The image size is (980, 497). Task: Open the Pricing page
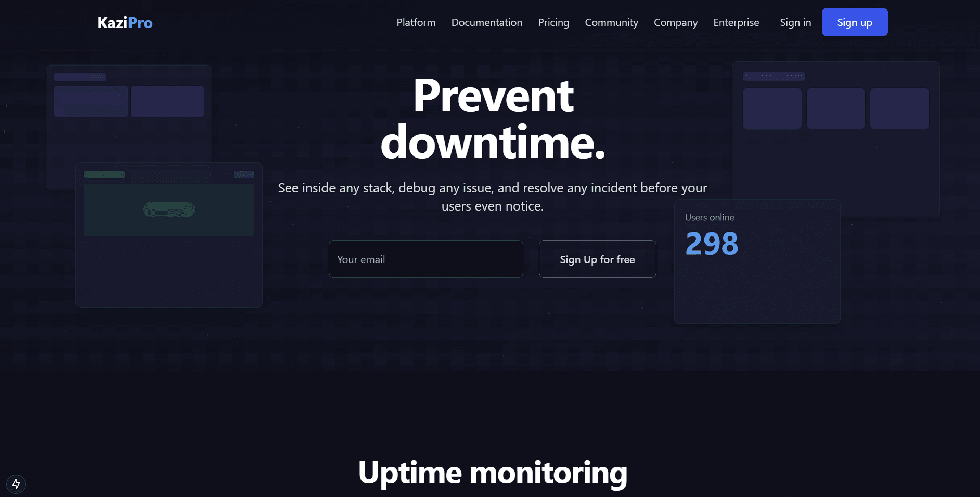[553, 22]
